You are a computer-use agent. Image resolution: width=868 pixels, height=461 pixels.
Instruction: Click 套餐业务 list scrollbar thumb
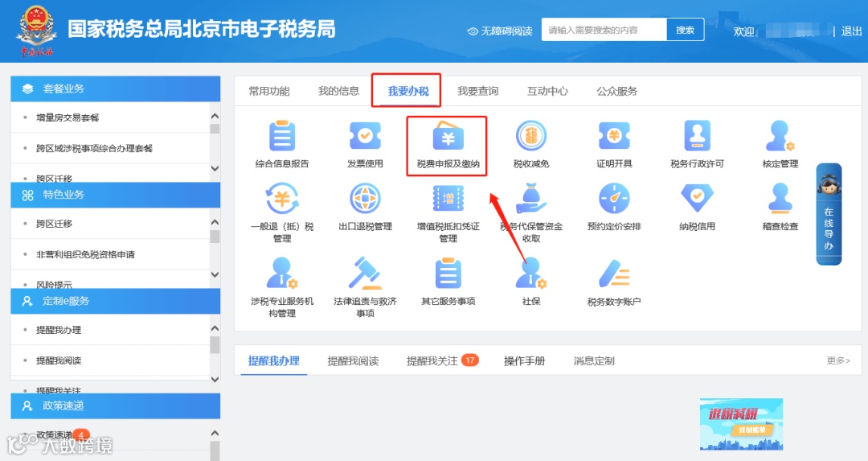(x=215, y=129)
